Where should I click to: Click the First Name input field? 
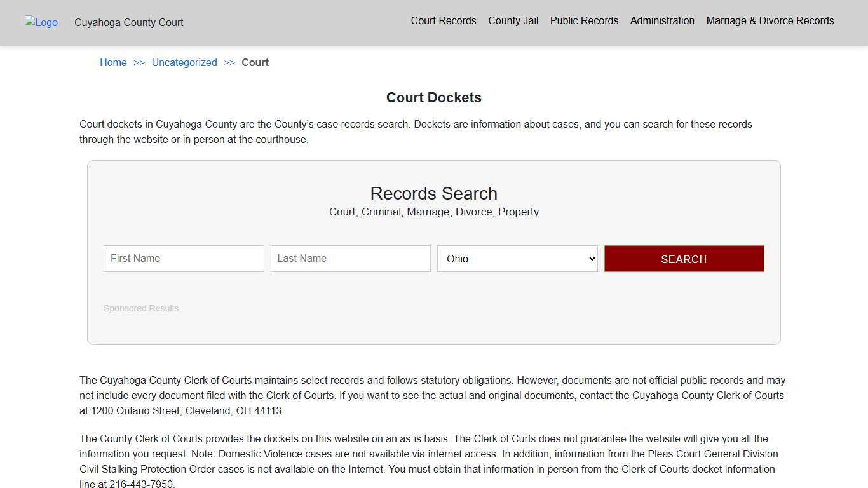[x=183, y=258]
